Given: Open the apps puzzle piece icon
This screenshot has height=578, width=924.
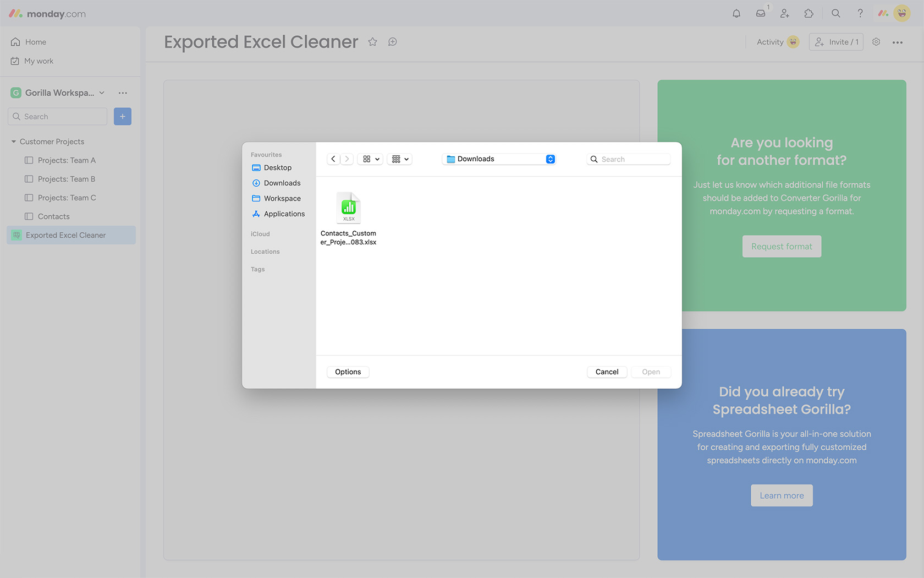Looking at the screenshot, I should 809,14.
